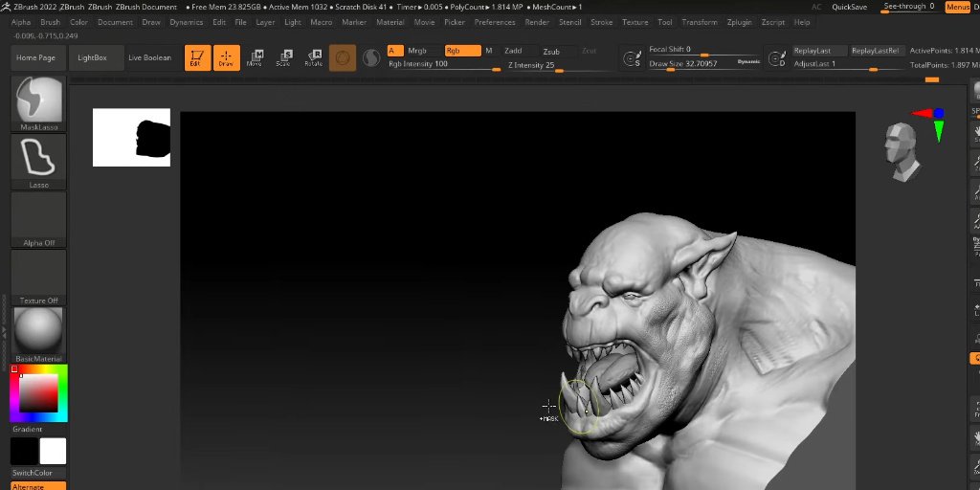Adjust the AdjustLast slider
Image resolution: width=980 pixels, height=490 pixels.
848,64
